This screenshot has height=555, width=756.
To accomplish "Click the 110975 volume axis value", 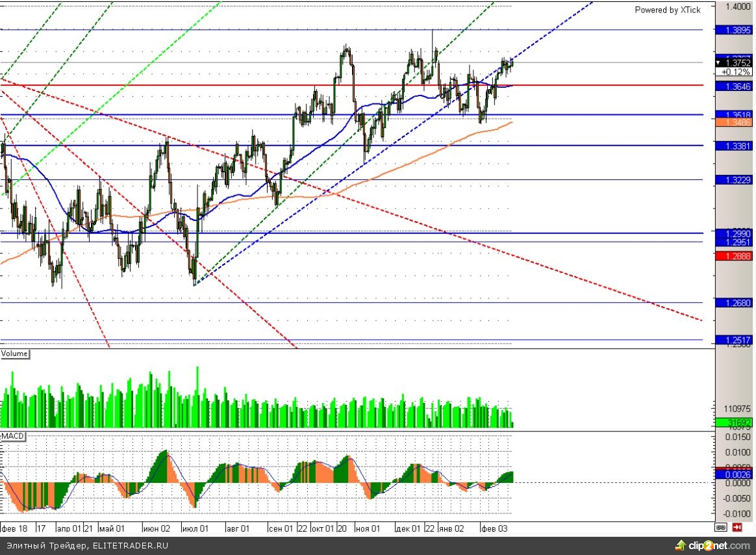I will point(737,409).
